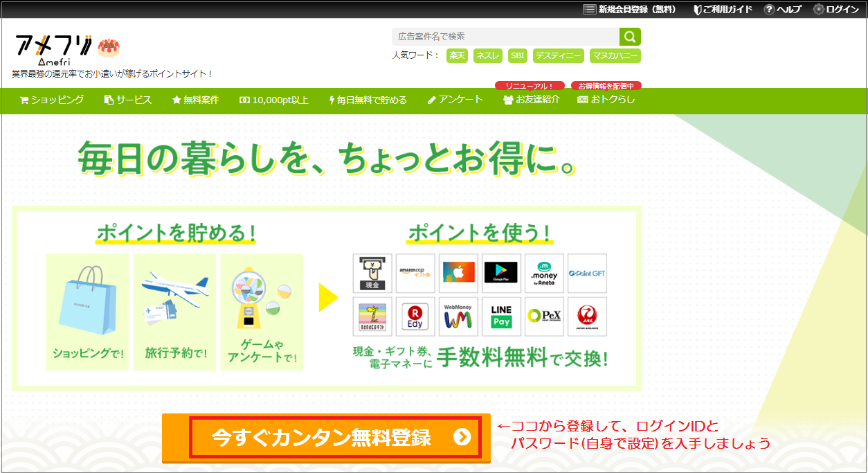Click the G-Point GIFT icon
The image size is (868, 473).
tap(587, 274)
